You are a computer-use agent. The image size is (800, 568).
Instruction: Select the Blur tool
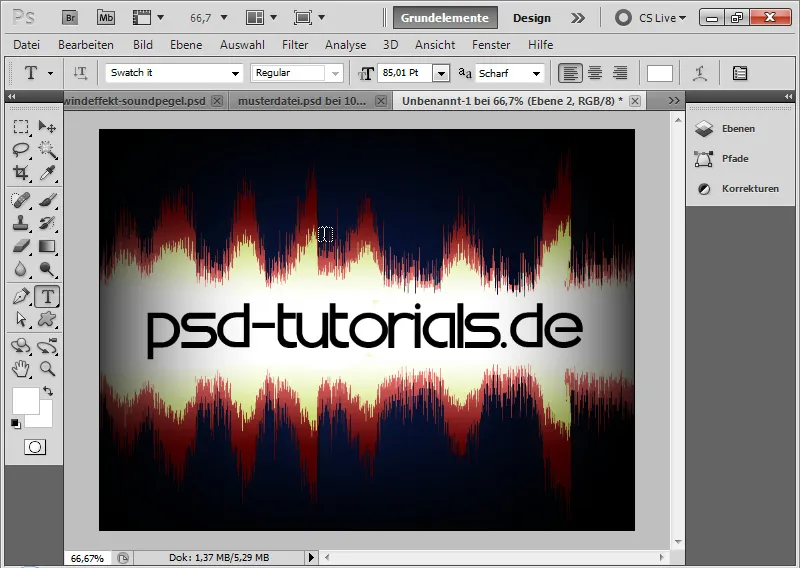click(21, 269)
